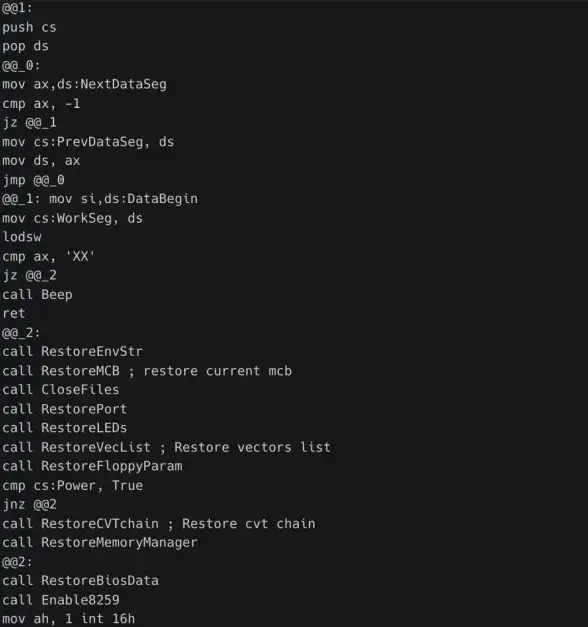Click the WorkSeg variable in the code
Screen dimensions: 588x627
84,218
